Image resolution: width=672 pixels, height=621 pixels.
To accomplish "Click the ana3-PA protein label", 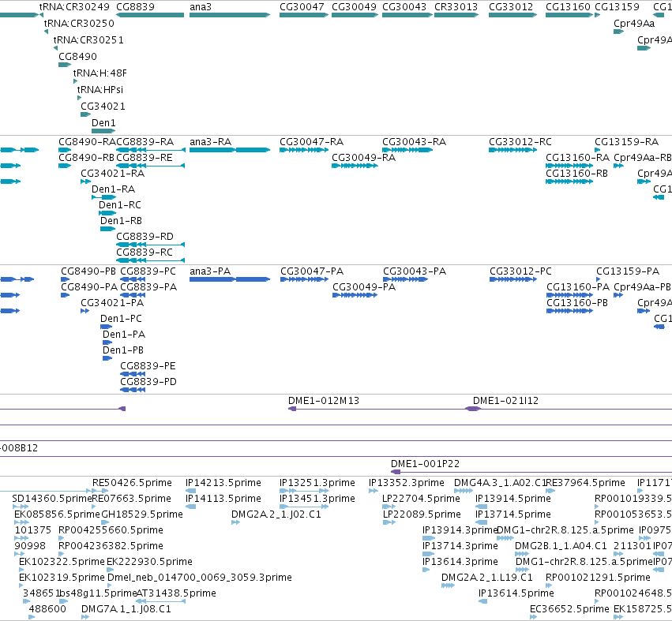I will 210,271.
